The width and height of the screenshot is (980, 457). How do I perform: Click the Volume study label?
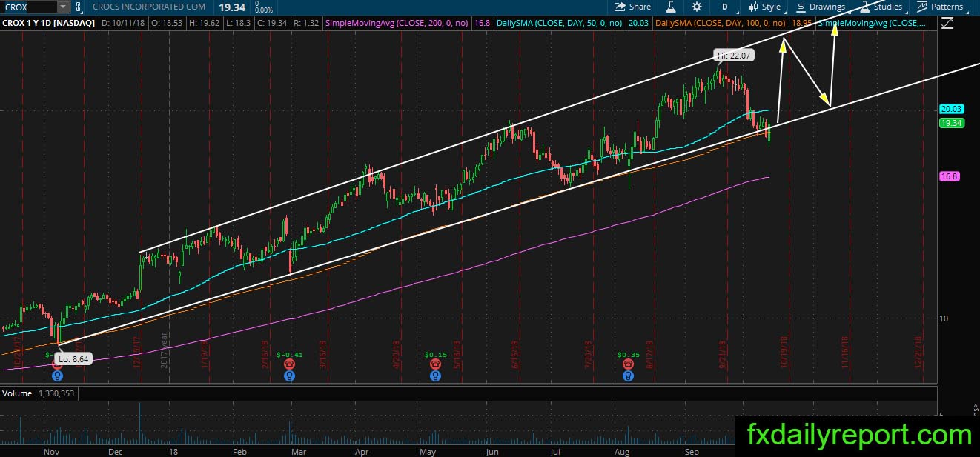coord(16,393)
